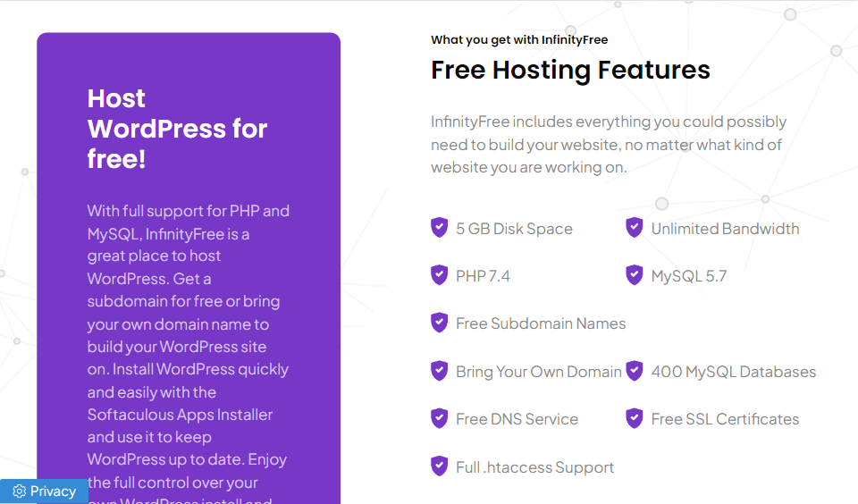Click the Free Hosting Features heading
The image size is (858, 504).
point(570,70)
